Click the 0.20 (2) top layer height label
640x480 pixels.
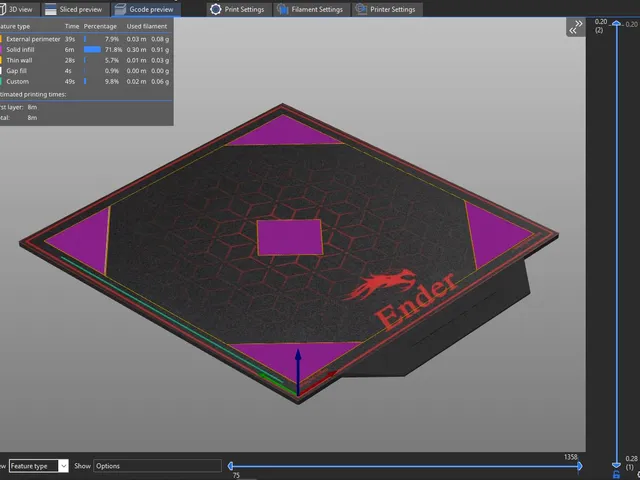click(x=600, y=26)
